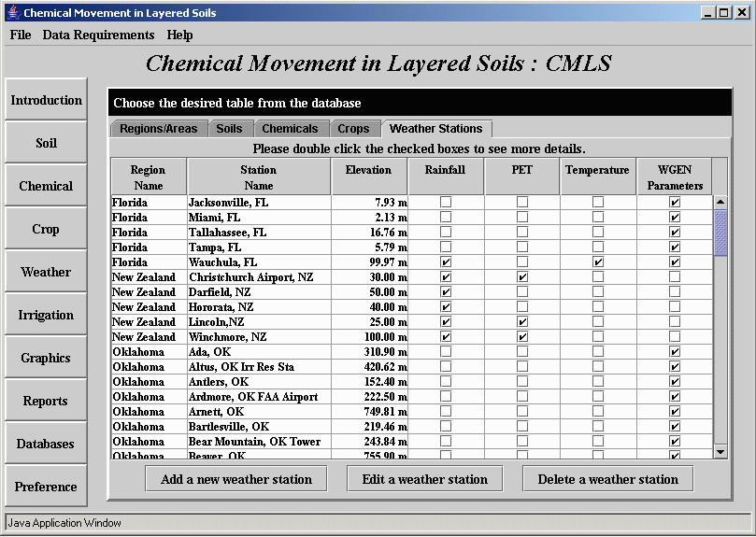Toggle Temperature checkbox for Antlers, OK
The image size is (756, 537).
(598, 381)
